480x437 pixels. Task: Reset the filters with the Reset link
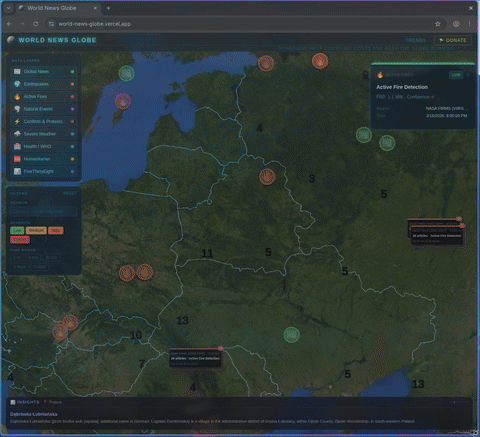coord(70,193)
